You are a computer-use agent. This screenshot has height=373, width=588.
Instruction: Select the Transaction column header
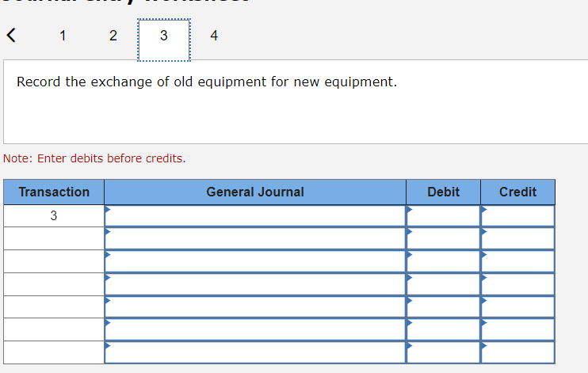[x=54, y=192]
